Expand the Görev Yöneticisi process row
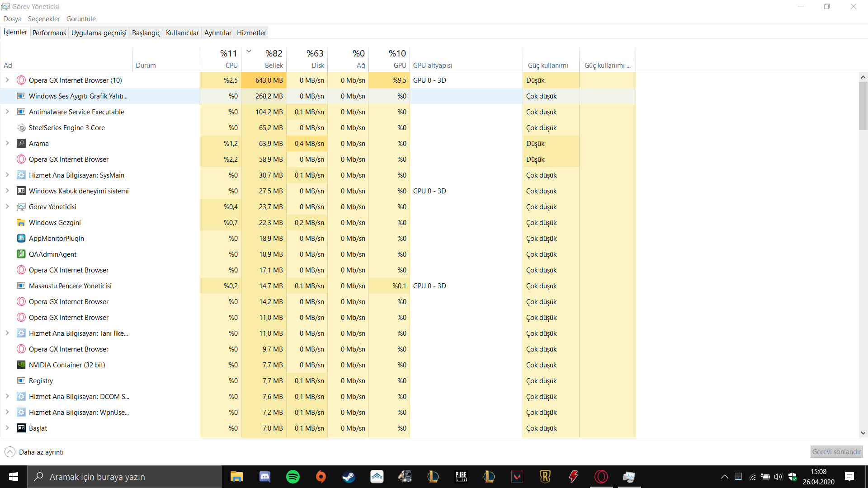 coord(7,207)
